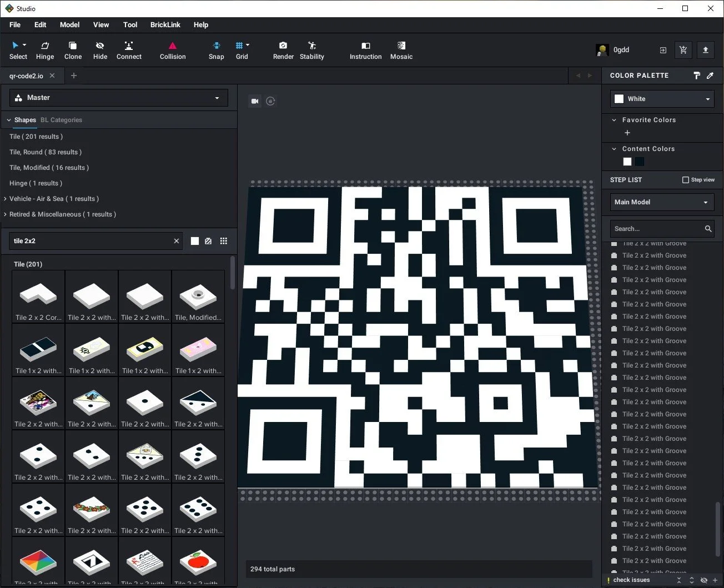Open the Instruction maker
The height and width of the screenshot is (588, 724).
coord(365,50)
